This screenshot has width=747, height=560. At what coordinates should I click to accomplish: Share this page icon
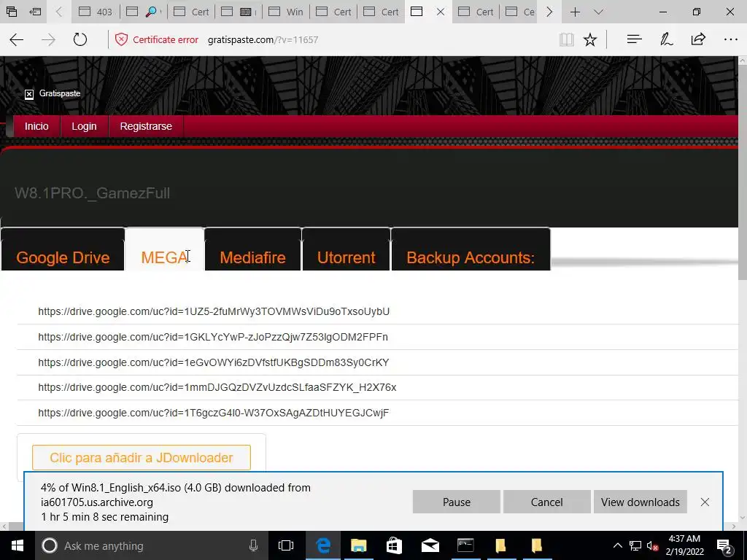pyautogui.click(x=698, y=39)
